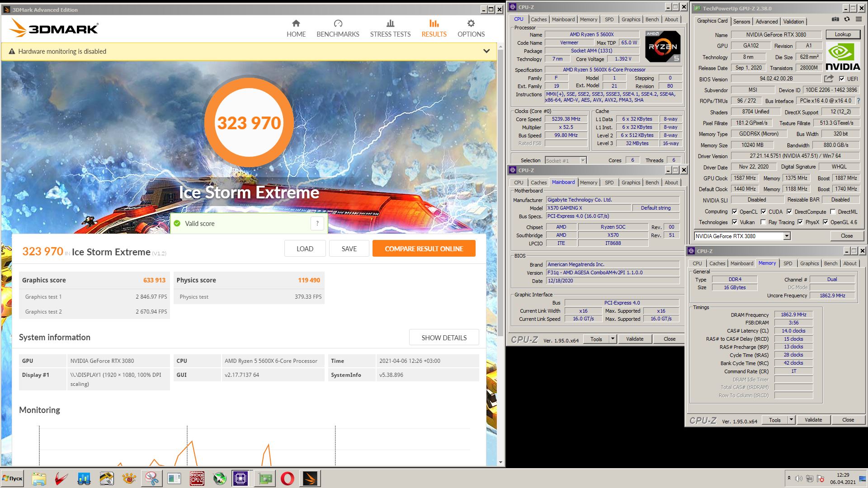Click the SAVE button in 3DMark
Image resolution: width=868 pixels, height=488 pixels.
(349, 249)
